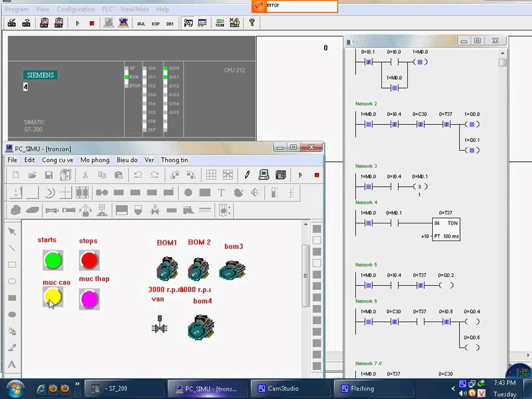Open the Mo phong menu in PC_SIMU
Image resolution: width=532 pixels, height=399 pixels.
point(95,160)
